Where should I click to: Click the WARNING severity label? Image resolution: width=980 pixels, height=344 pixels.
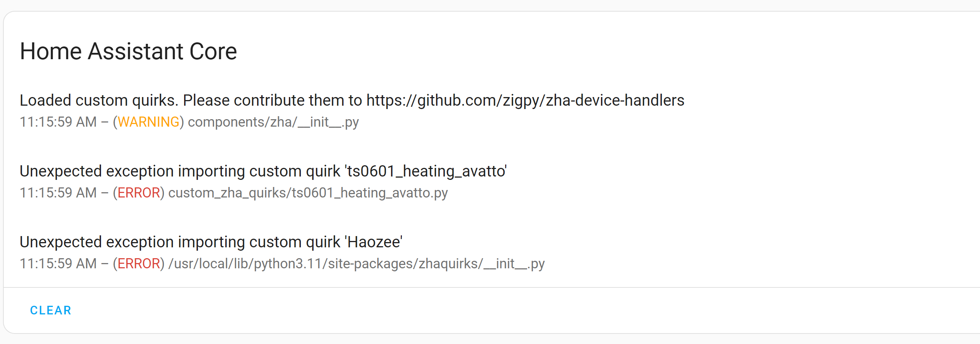pos(148,122)
